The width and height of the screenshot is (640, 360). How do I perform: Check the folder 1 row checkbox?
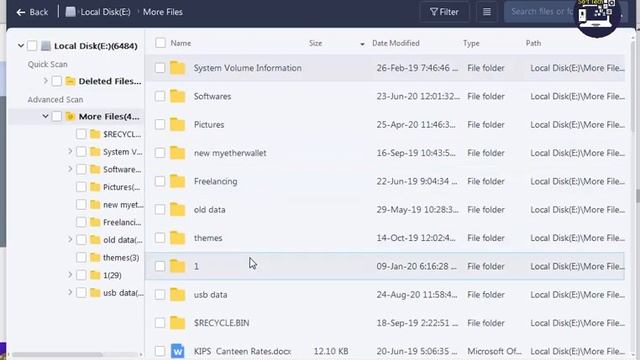point(160,266)
